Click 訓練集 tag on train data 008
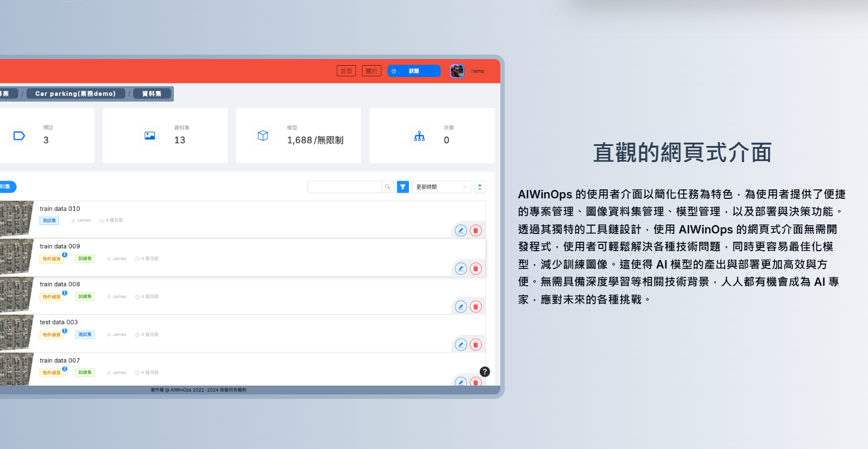 (x=85, y=296)
